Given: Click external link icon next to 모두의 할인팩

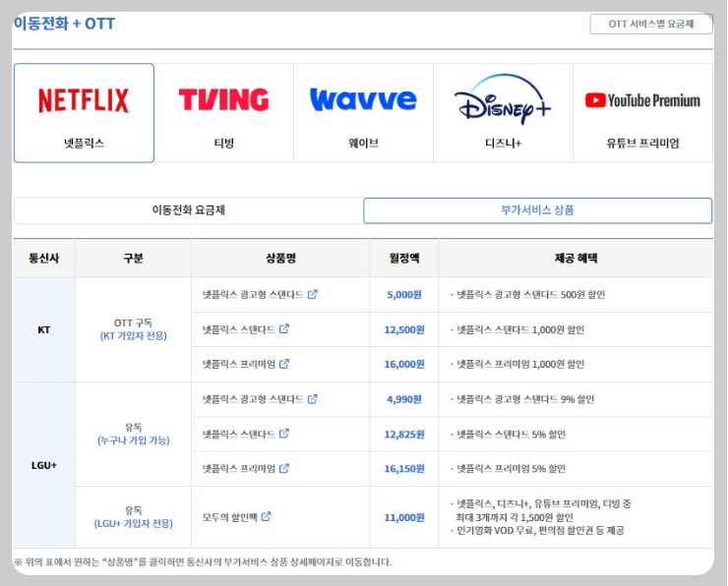Looking at the screenshot, I should pyautogui.click(x=266, y=516).
